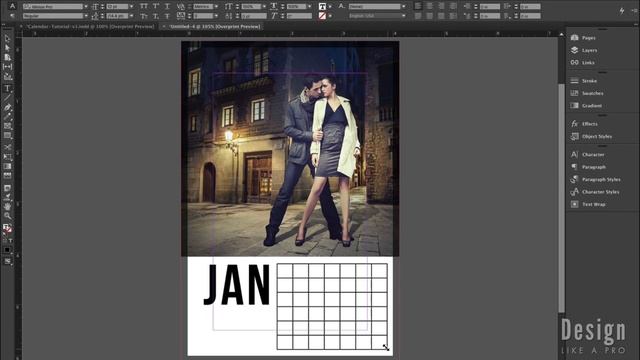Click the skew angle input field
The image size is (640, 360).
click(299, 16)
